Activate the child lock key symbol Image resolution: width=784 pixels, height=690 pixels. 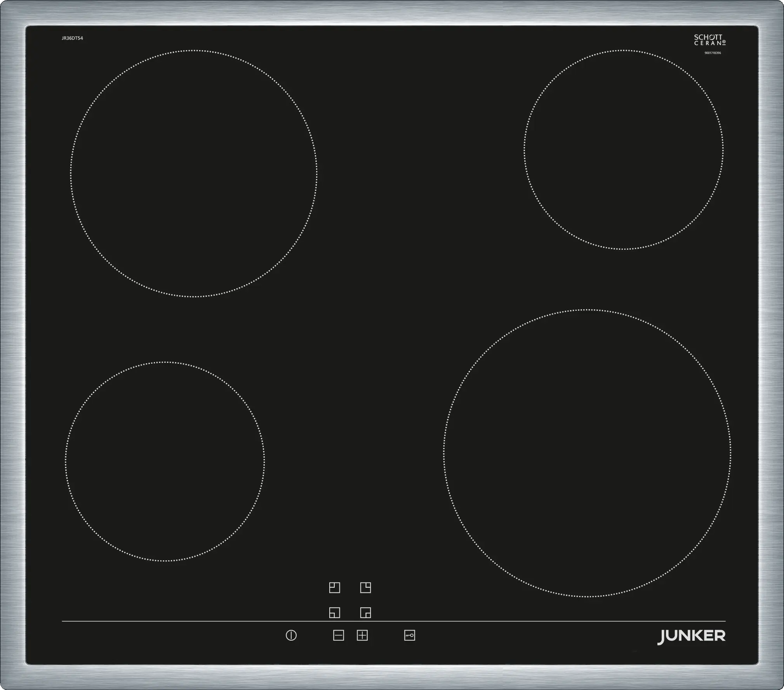pos(409,636)
